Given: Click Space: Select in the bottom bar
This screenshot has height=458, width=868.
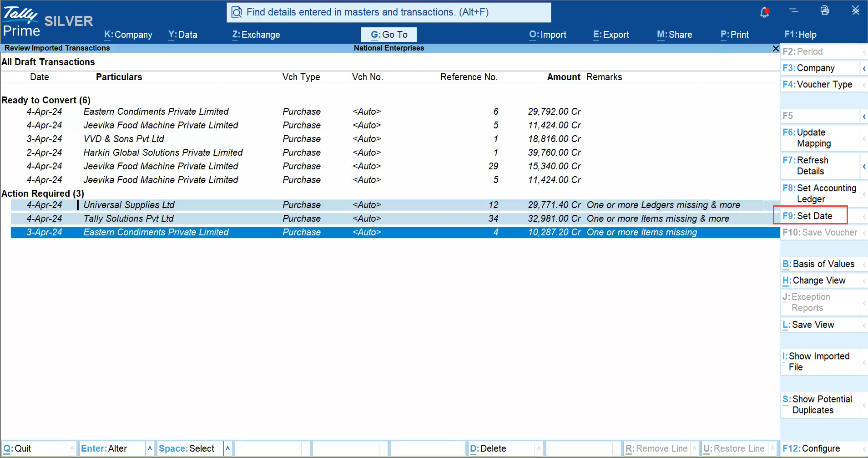Looking at the screenshot, I should tap(190, 448).
